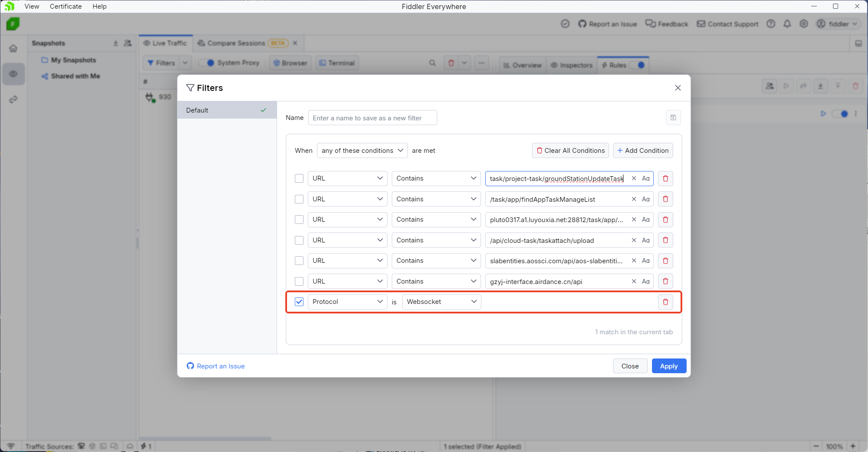
Task: Delete the taskattach/upload condition row
Action: point(665,240)
